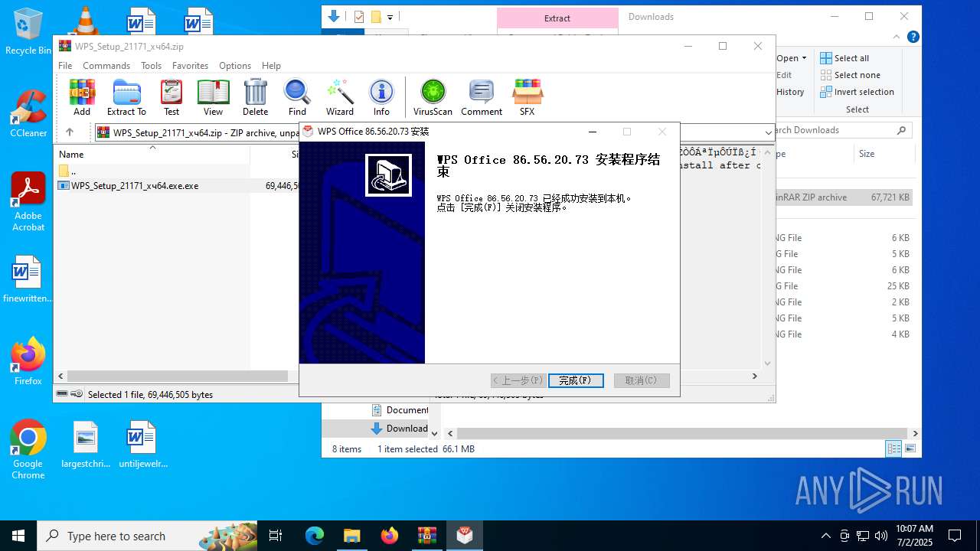The width and height of the screenshot is (980, 551).
Task: Select the Extract tab in Explorer
Action: (x=557, y=18)
